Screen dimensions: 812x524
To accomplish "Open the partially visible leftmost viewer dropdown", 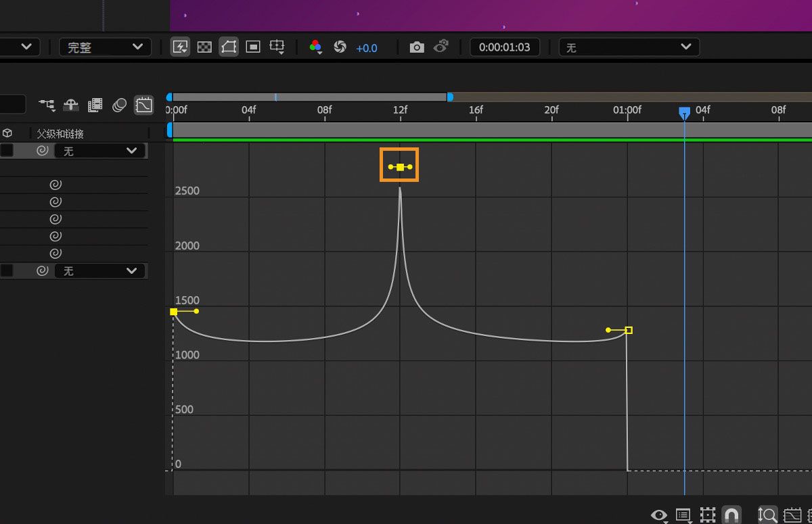I will click(20, 47).
